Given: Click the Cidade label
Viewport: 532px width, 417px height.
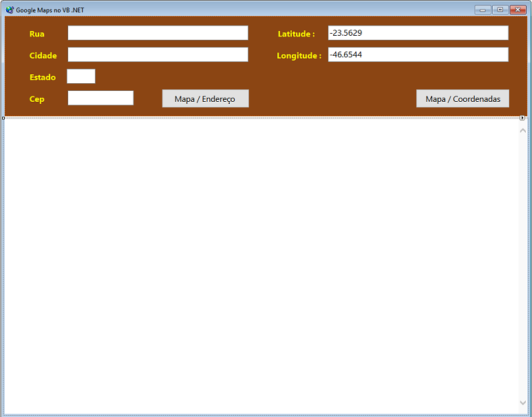Looking at the screenshot, I should click(43, 56).
